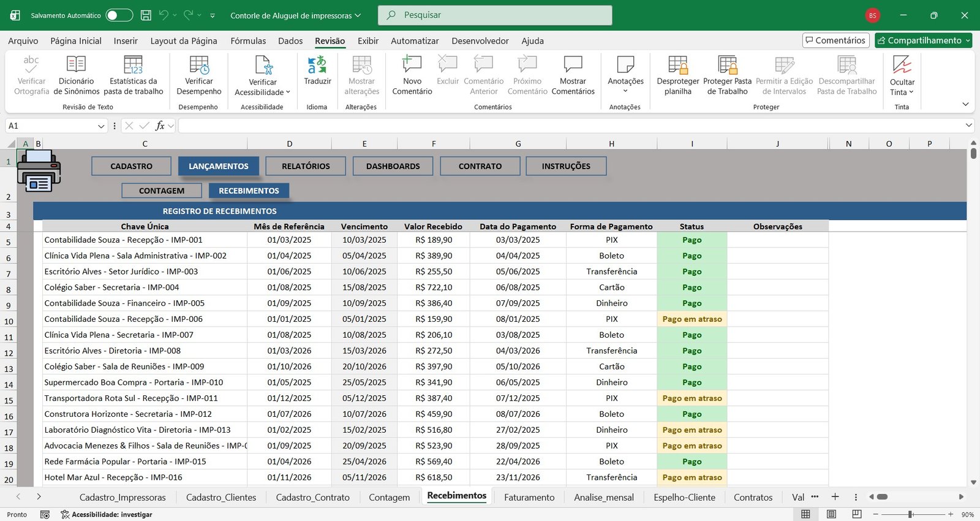Screen dimensions: 980x521
Task: Click Mostrar Comentários
Action: tap(573, 75)
